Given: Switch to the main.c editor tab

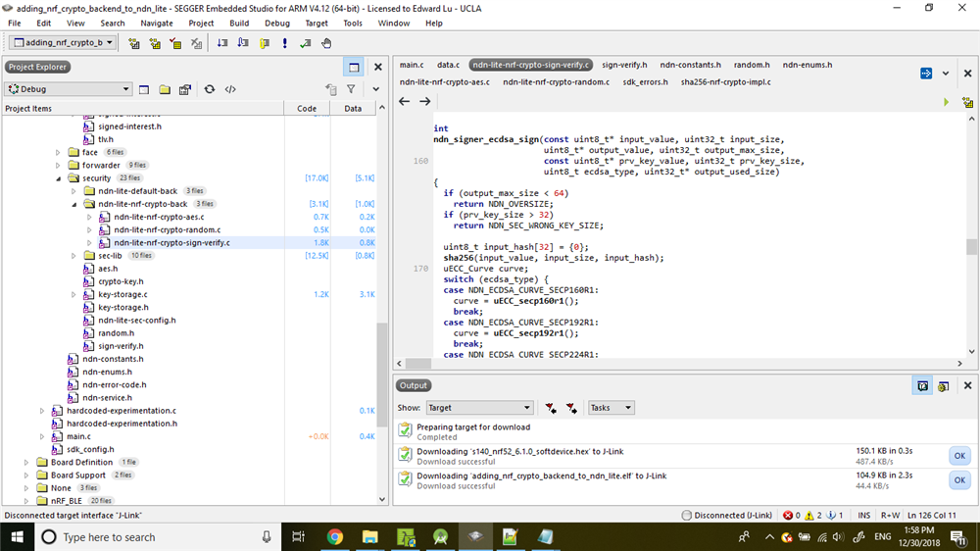Looking at the screenshot, I should [x=412, y=65].
